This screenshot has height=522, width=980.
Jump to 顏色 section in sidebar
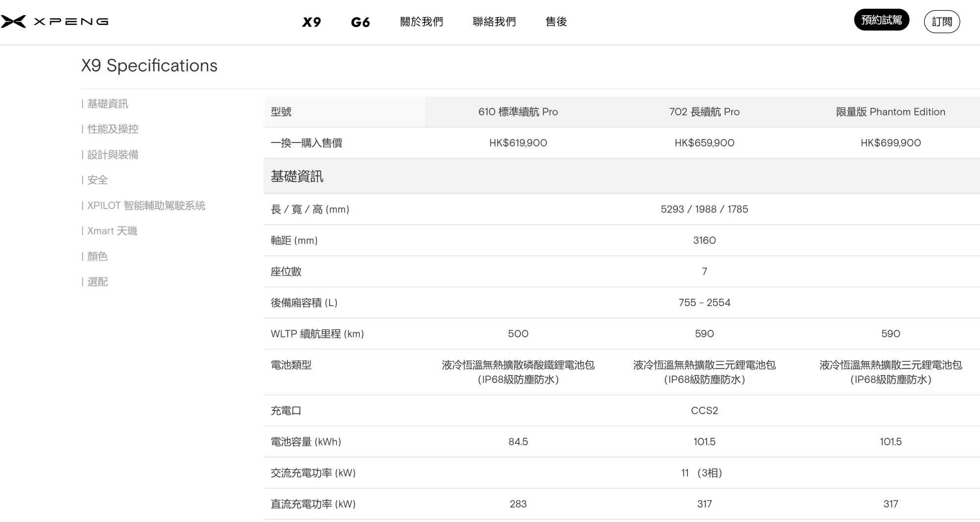tap(97, 257)
